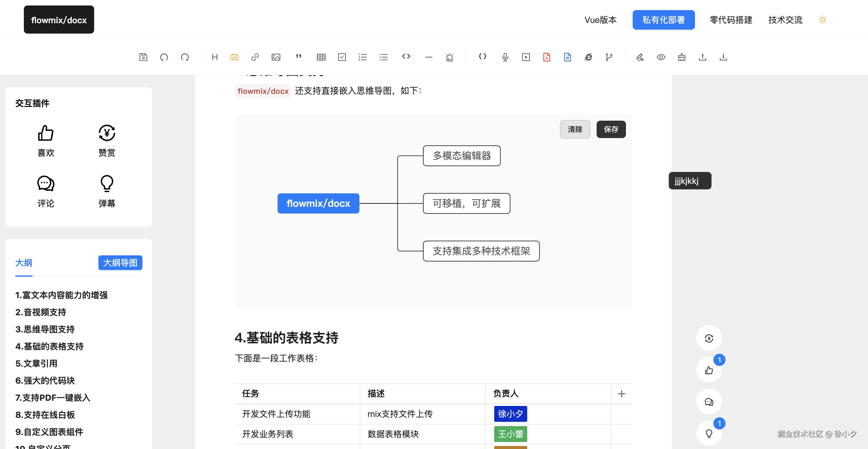Screen dimensions: 868x449
Task: Embed a PDF file
Action: click(546, 57)
